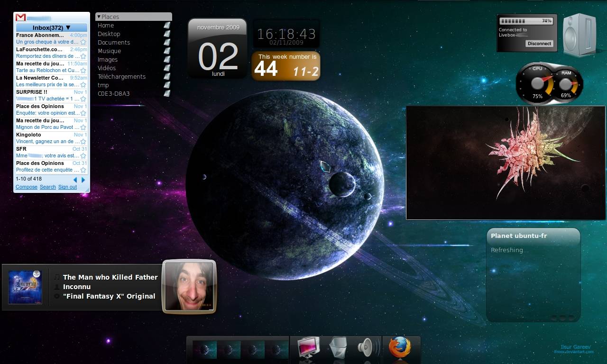Click Compose link in Gmail widget
607x364 pixels.
tap(27, 187)
